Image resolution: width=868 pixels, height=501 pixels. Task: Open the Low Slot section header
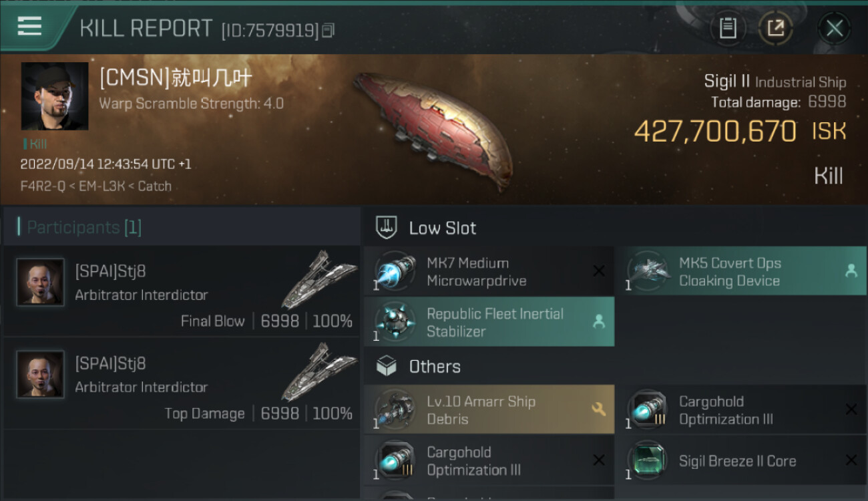click(x=442, y=228)
